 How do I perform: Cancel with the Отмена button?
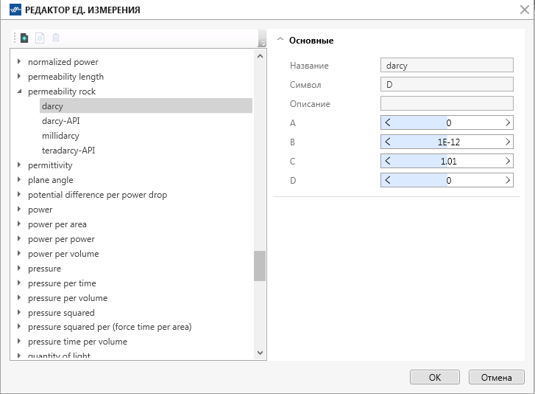496,377
